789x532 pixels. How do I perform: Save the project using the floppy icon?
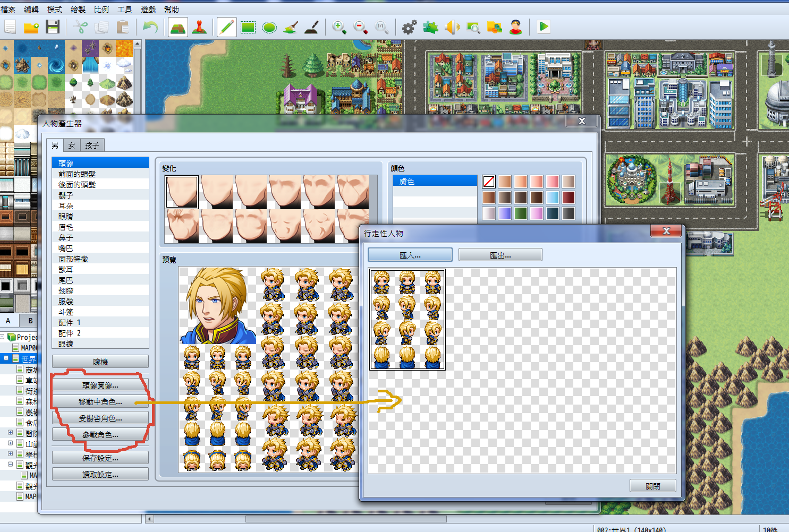53,27
